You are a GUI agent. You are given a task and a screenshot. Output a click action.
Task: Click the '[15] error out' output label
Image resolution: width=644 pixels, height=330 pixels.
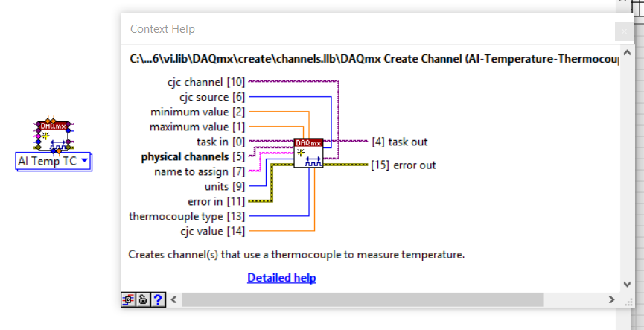click(404, 165)
